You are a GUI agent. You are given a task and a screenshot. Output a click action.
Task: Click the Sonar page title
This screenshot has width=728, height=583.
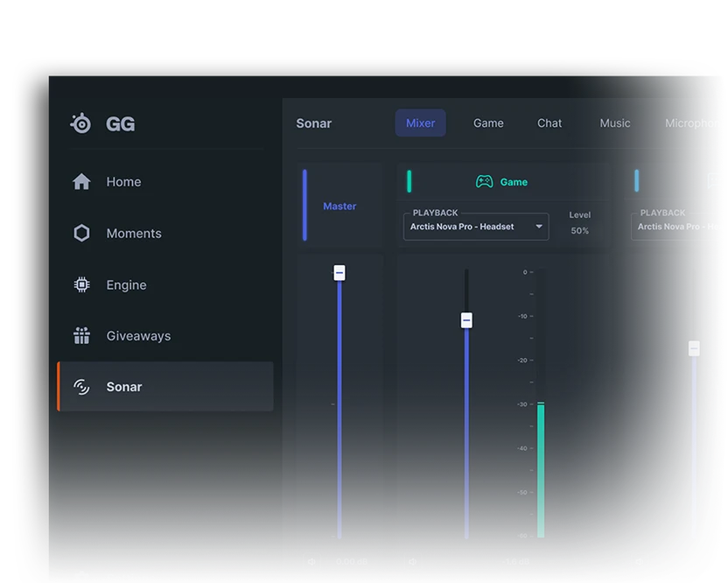(313, 123)
